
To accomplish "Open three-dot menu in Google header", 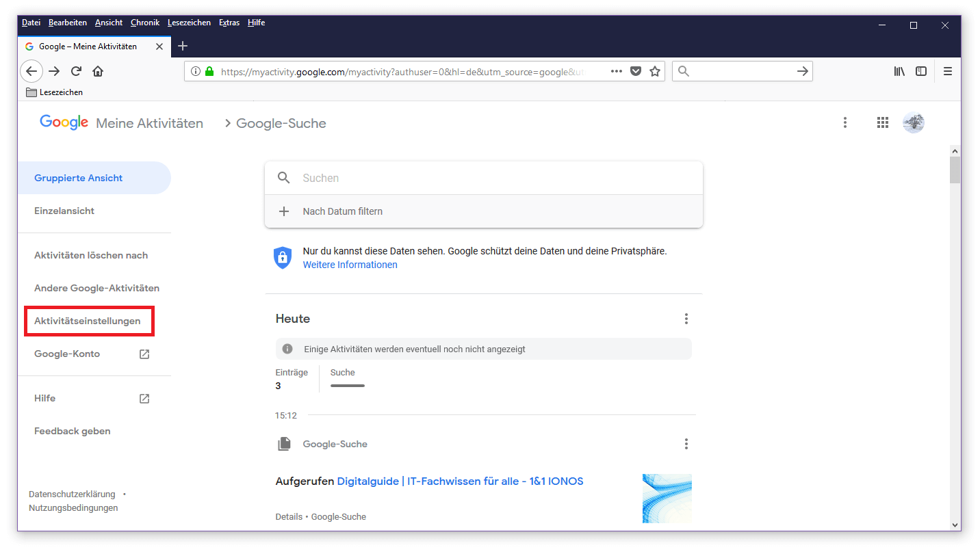I will [x=845, y=122].
